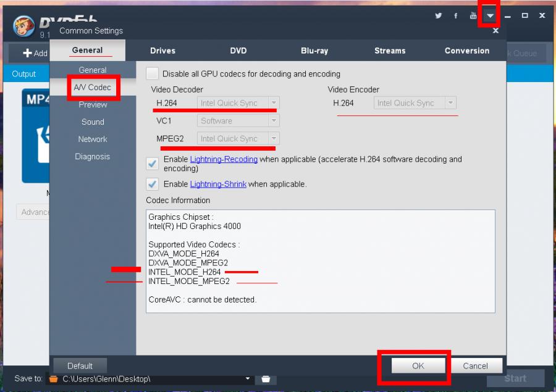
Task: Click the CoreAVC cannot be detected line
Action: tap(202, 299)
